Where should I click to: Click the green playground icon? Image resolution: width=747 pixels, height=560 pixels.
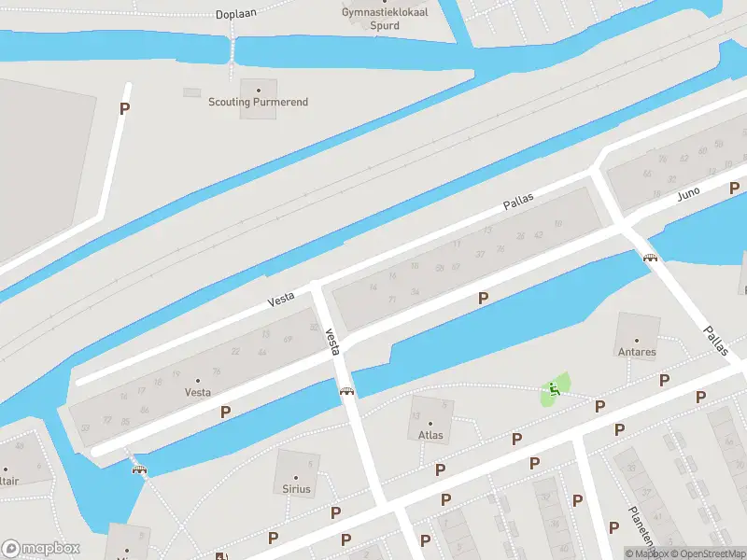554,389
